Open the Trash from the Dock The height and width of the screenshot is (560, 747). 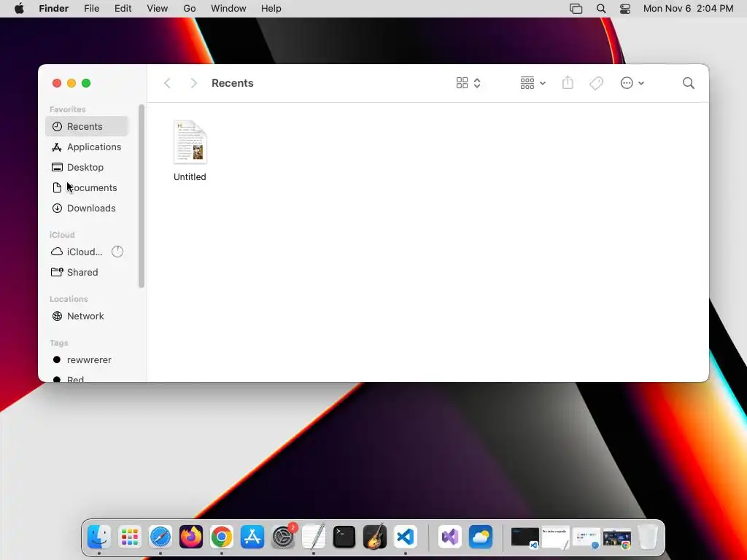648,537
